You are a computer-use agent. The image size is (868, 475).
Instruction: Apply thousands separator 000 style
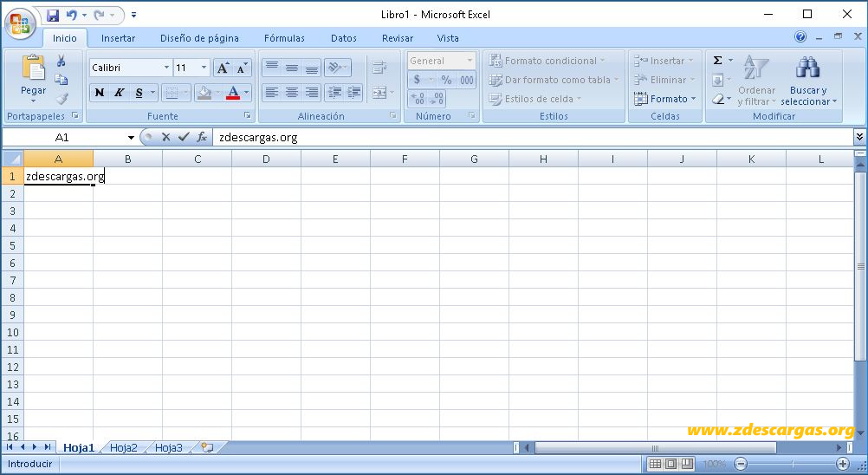click(467, 80)
